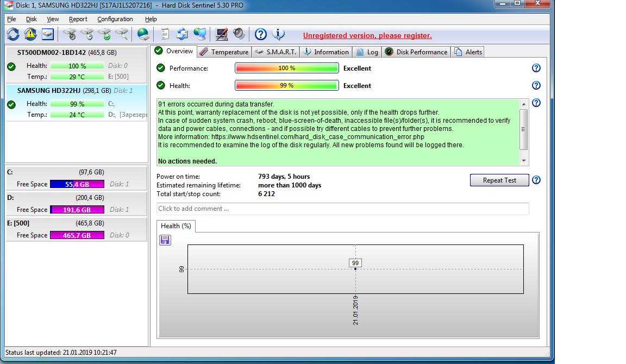Viewport: 626px width, 364px height.
Task: Select the ST500DM002-1BD142 disk entry
Action: point(76,64)
